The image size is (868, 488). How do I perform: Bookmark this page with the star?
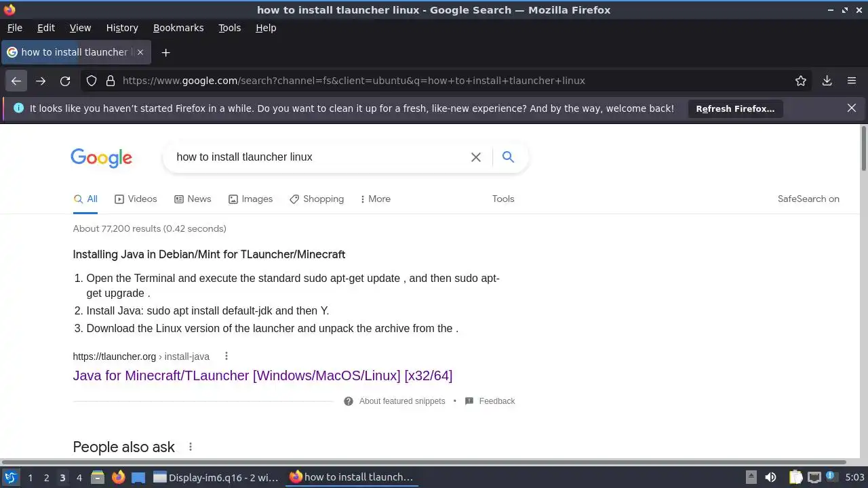coord(801,81)
